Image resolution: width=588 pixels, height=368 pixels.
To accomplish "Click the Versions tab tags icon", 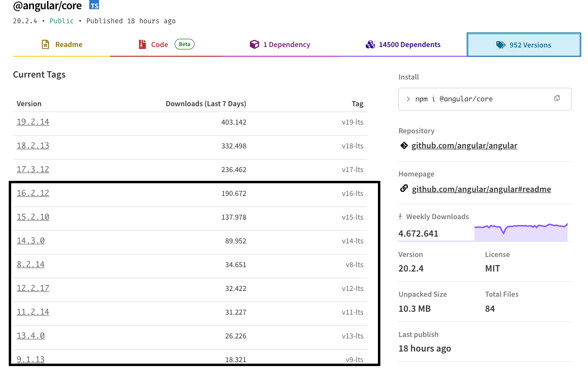I will click(x=501, y=45).
